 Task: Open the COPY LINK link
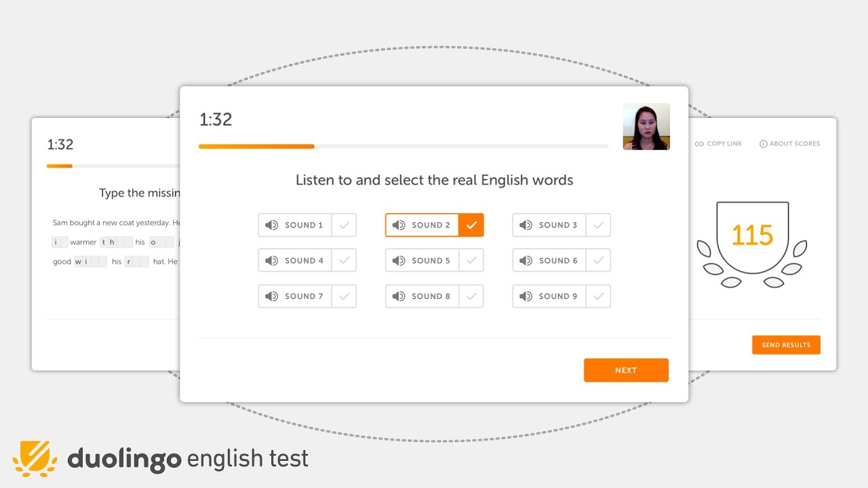pyautogui.click(x=718, y=144)
